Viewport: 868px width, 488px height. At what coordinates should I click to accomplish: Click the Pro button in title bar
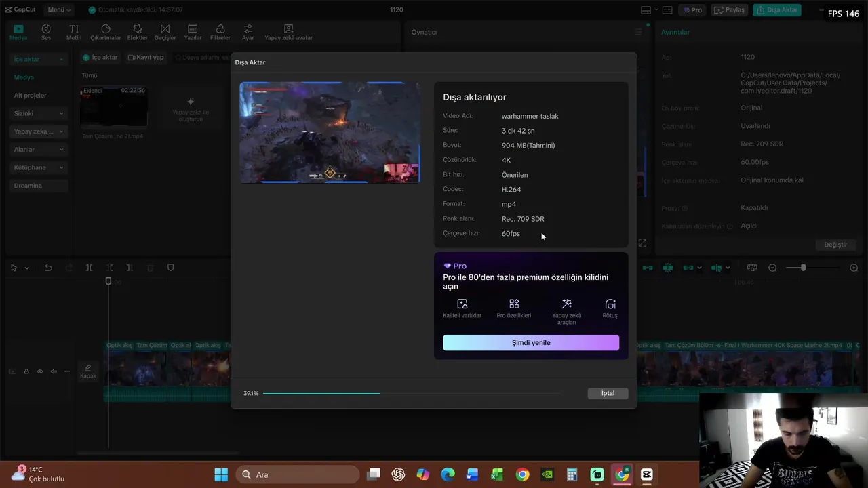[692, 10]
